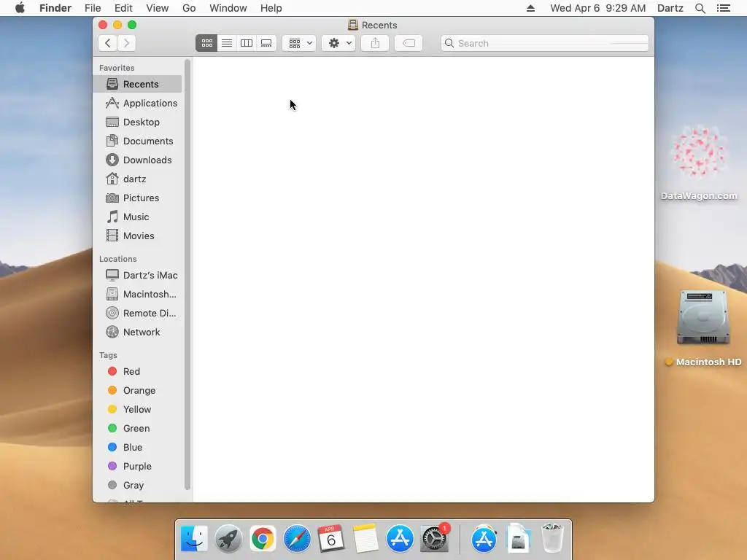Open the Edit menu
The image size is (747, 560).
pos(123,8)
